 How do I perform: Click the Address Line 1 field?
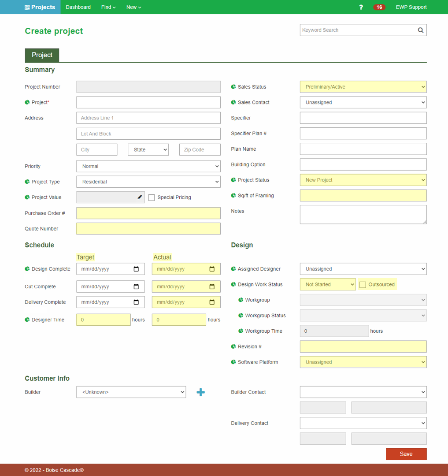(148, 118)
